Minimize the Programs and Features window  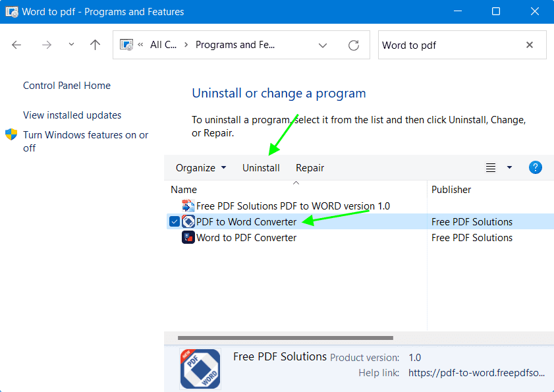[x=458, y=11]
